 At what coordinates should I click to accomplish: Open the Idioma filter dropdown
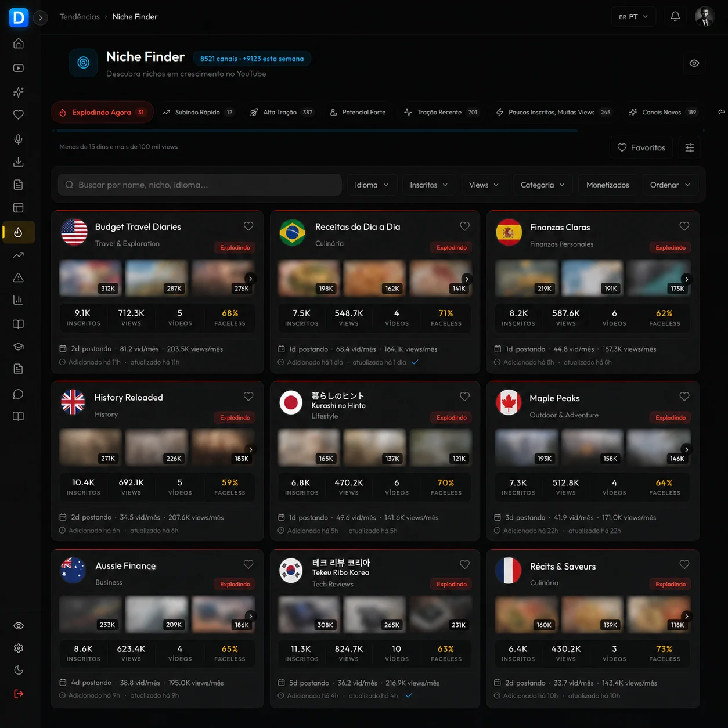372,185
